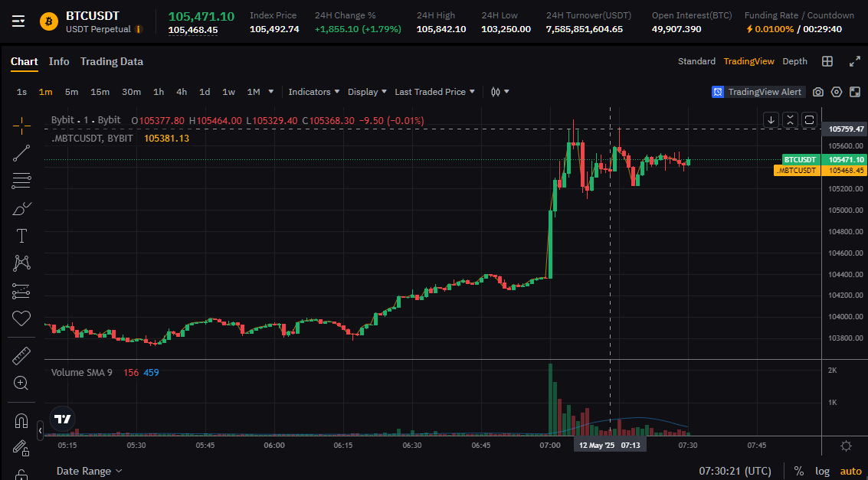Open the chart patterns tool
The height and width of the screenshot is (480, 868).
coord(21,263)
